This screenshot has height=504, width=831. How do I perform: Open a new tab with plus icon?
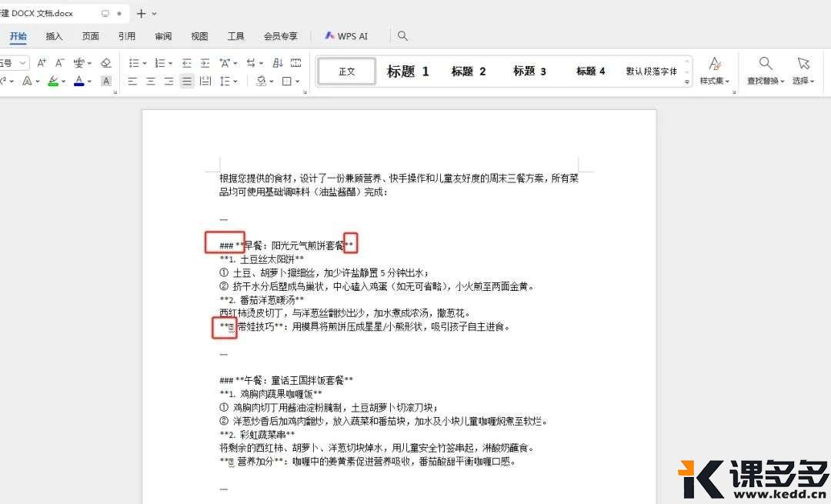point(141,13)
